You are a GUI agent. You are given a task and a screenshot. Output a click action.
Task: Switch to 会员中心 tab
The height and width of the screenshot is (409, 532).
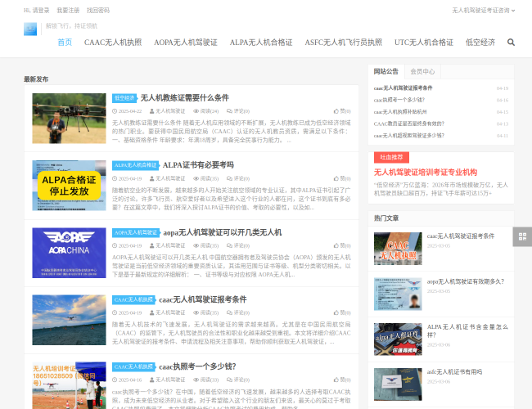pyautogui.click(x=422, y=71)
